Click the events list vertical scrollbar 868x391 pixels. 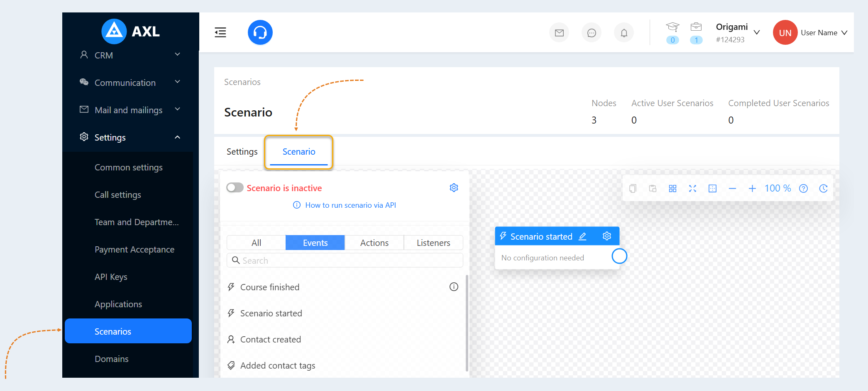(x=467, y=323)
